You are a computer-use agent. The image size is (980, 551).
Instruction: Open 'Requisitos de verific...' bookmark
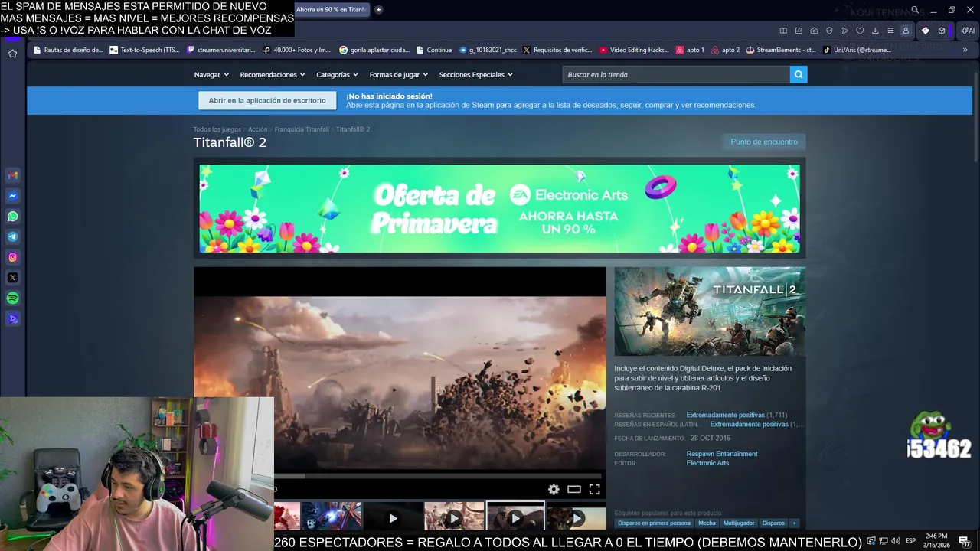point(557,50)
